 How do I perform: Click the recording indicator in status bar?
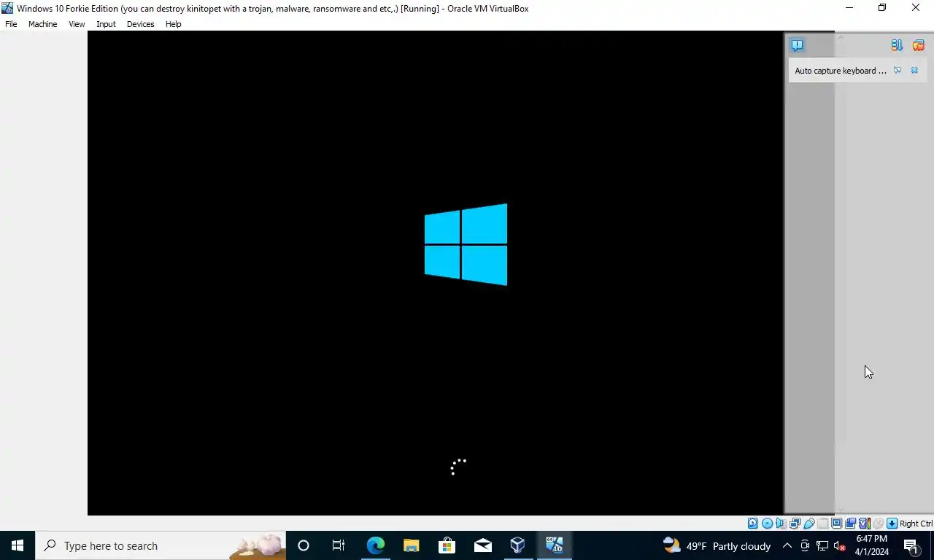850,524
